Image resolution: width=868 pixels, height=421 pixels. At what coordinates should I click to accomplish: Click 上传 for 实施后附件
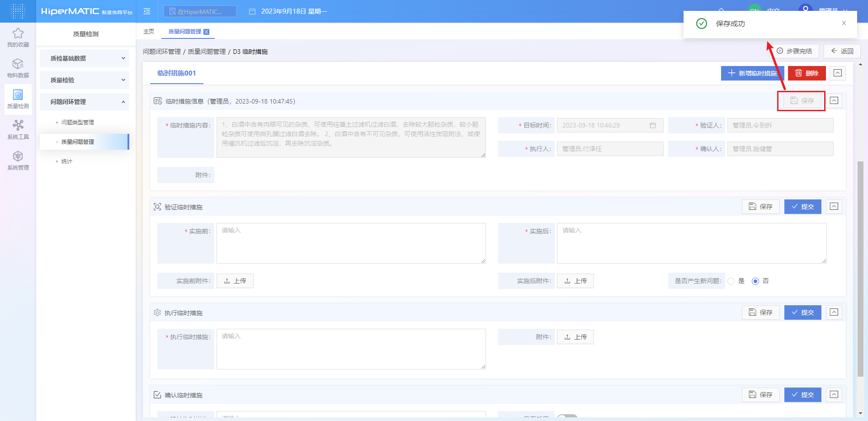(576, 281)
